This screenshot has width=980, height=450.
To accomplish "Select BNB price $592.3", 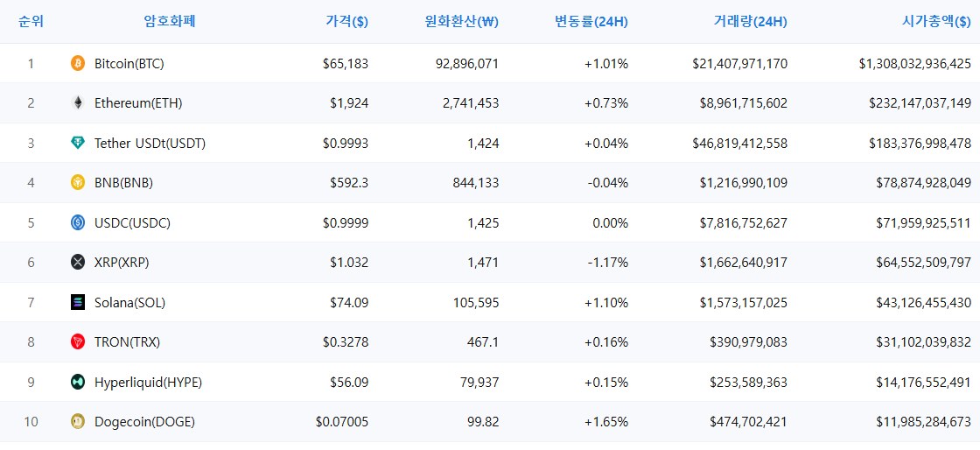I will [349, 183].
